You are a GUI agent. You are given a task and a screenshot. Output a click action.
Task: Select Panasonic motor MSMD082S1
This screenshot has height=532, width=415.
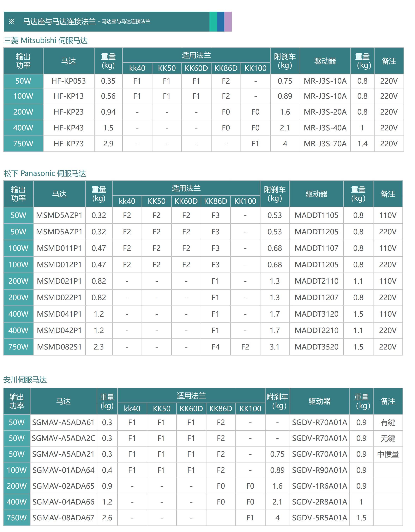pyautogui.click(x=59, y=347)
